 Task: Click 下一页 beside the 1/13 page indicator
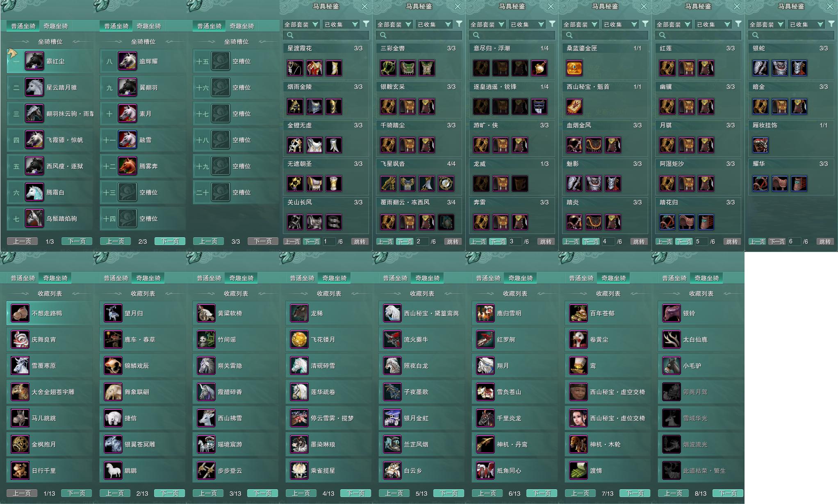76,493
